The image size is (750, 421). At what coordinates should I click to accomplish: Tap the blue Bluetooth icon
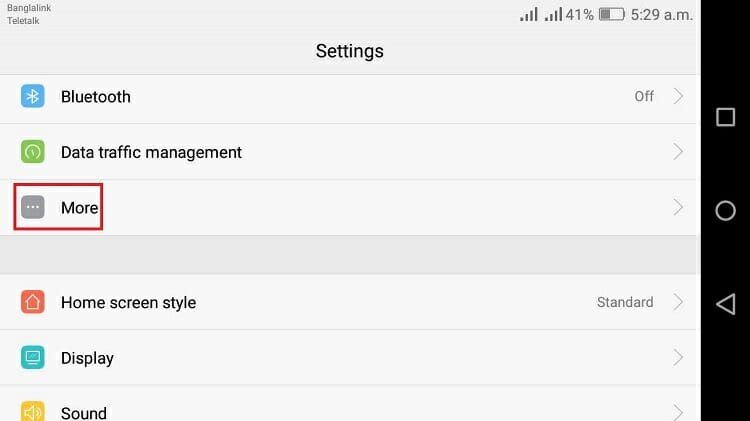(33, 96)
